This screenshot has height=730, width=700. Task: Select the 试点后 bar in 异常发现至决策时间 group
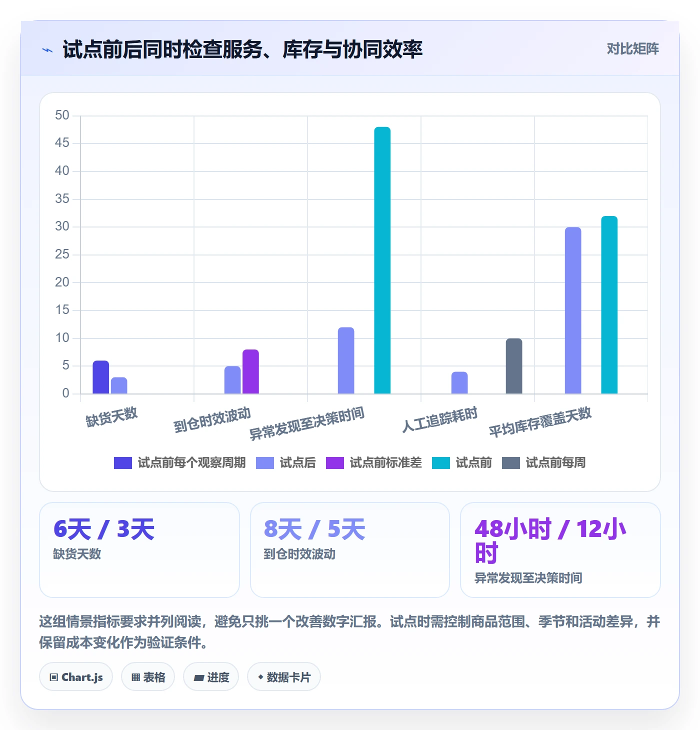click(346, 360)
